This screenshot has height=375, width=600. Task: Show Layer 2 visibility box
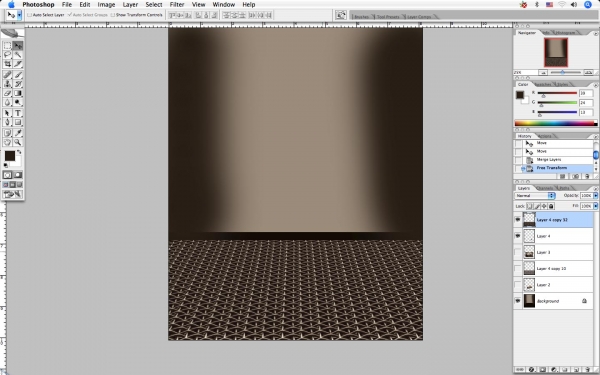[x=518, y=285]
